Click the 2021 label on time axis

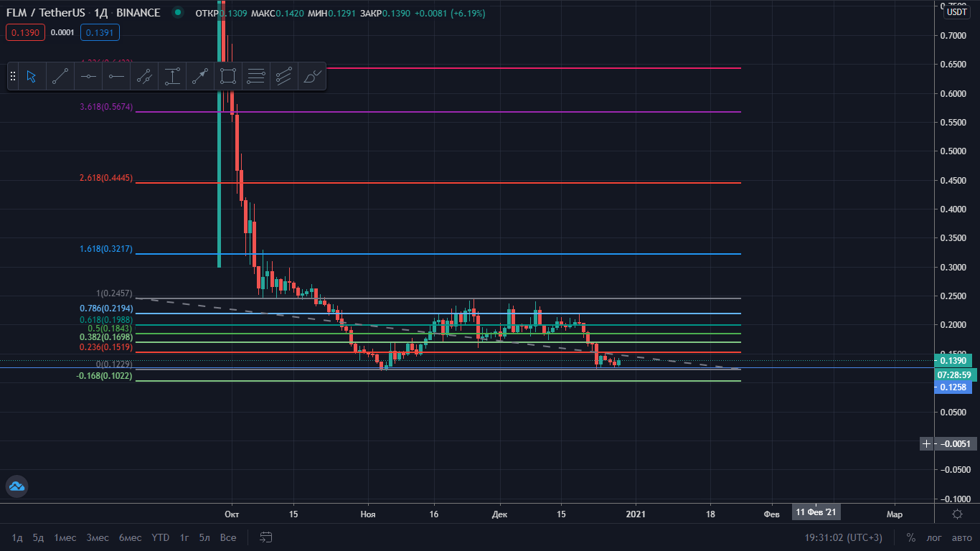[x=636, y=514]
